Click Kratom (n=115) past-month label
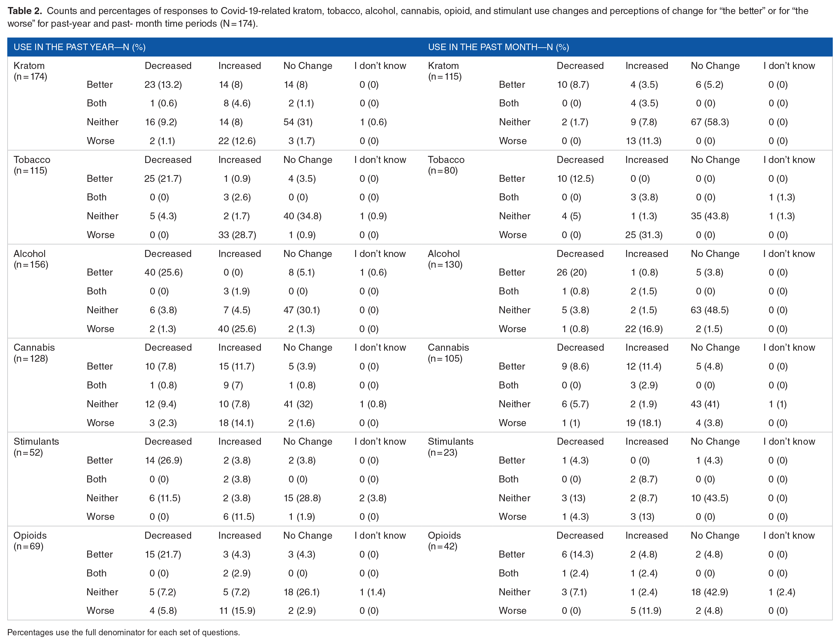The height and width of the screenshot is (644, 840). [x=445, y=71]
